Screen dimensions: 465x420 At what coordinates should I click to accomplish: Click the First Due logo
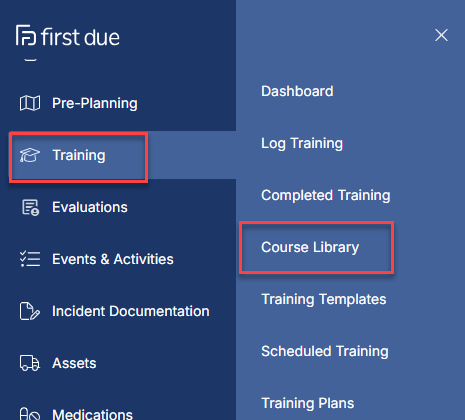pos(68,36)
